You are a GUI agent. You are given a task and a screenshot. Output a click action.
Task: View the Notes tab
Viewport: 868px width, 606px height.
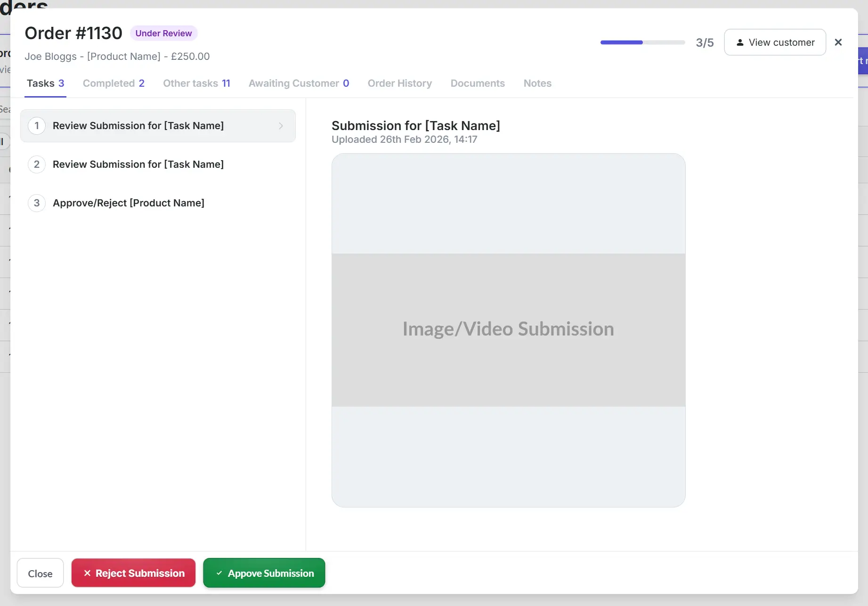pyautogui.click(x=537, y=83)
